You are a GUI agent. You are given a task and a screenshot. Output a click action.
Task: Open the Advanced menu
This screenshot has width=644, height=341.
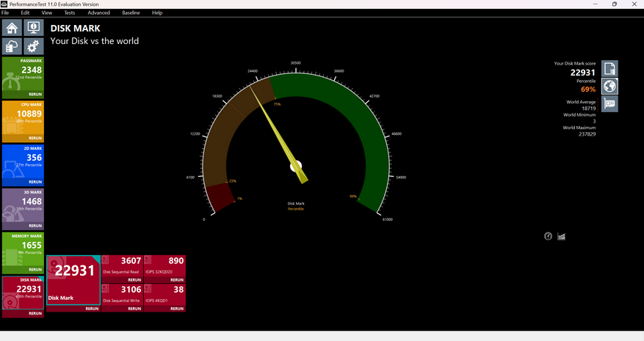coord(98,12)
